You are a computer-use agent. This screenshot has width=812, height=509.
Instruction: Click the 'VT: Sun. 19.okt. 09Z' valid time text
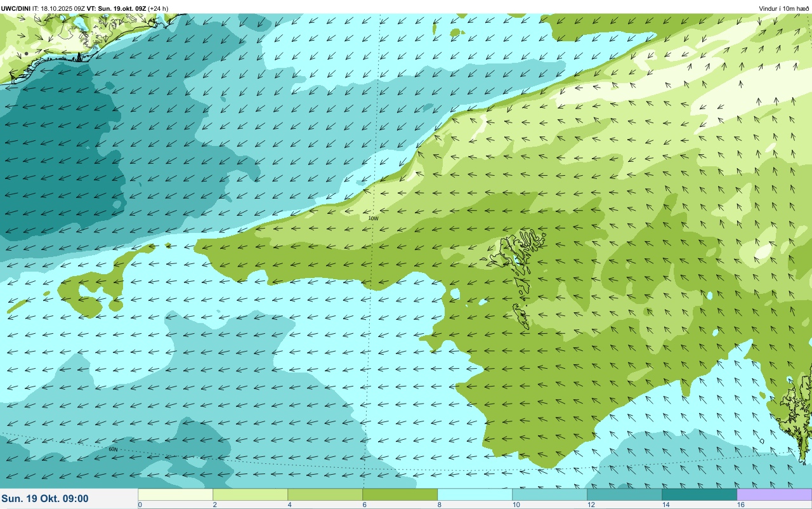pos(117,9)
